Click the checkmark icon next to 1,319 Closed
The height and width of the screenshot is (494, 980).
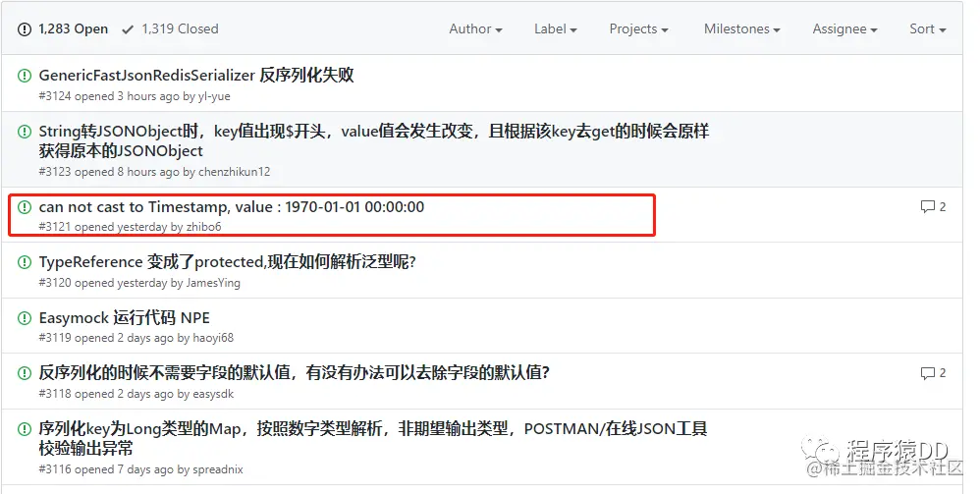pos(128,29)
